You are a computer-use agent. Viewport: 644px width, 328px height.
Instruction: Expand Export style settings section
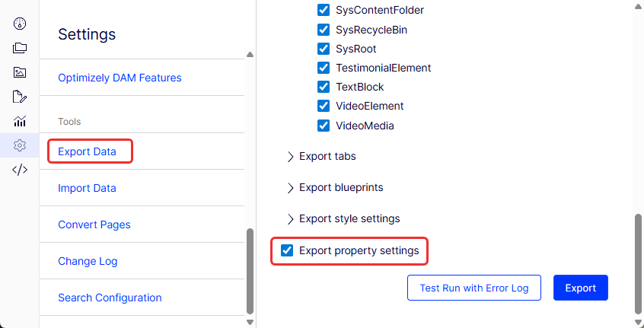click(291, 219)
